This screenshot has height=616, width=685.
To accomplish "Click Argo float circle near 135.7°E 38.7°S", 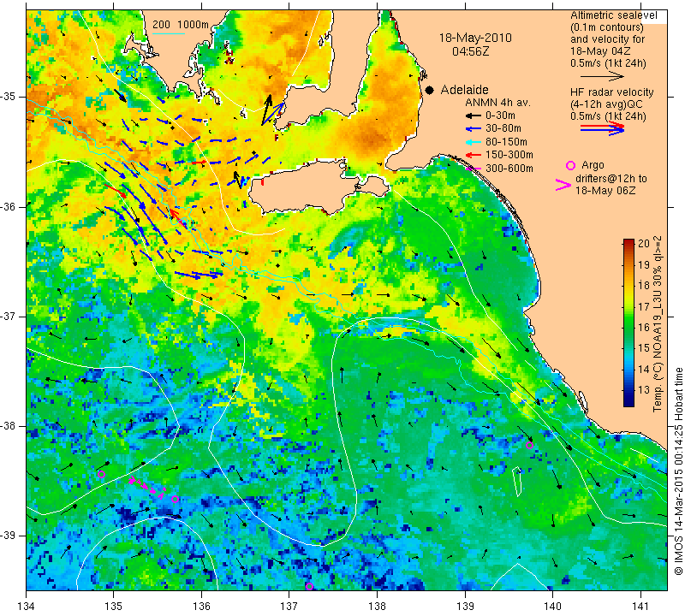I will (x=175, y=499).
